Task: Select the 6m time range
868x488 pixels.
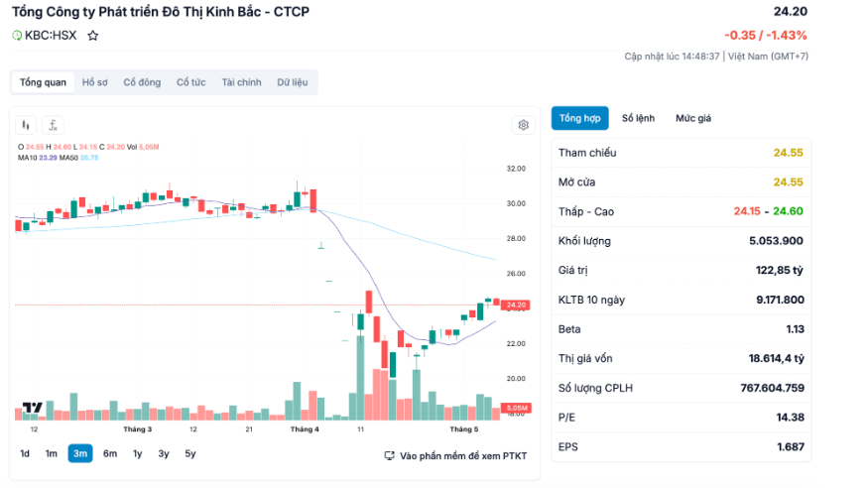Action: tap(110, 454)
